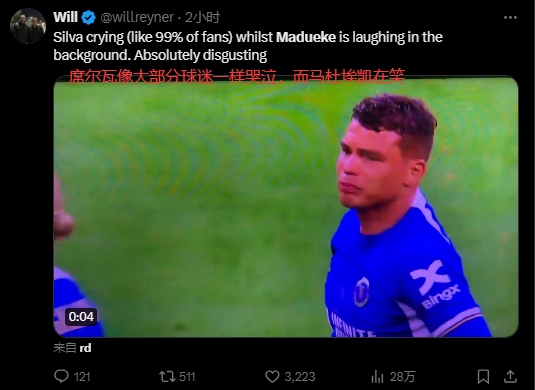This screenshot has height=390, width=535.
Task: Open the display name Will
Action: pyautogui.click(x=66, y=17)
